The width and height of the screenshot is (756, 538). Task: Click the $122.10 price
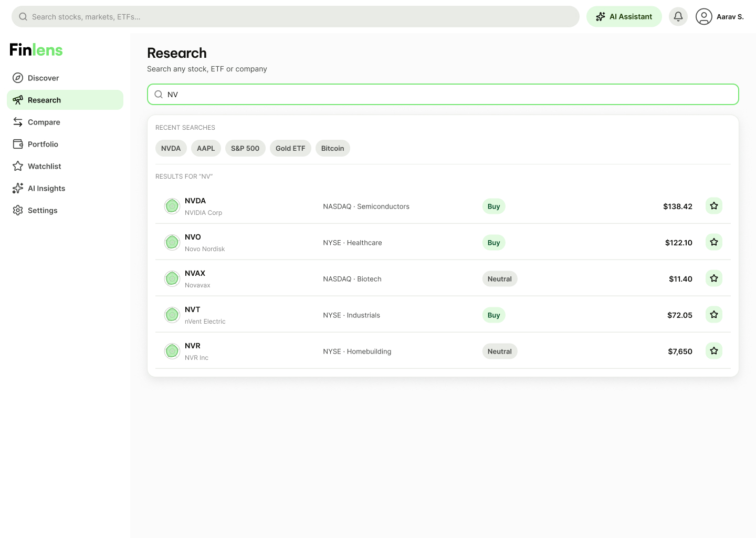[679, 243]
